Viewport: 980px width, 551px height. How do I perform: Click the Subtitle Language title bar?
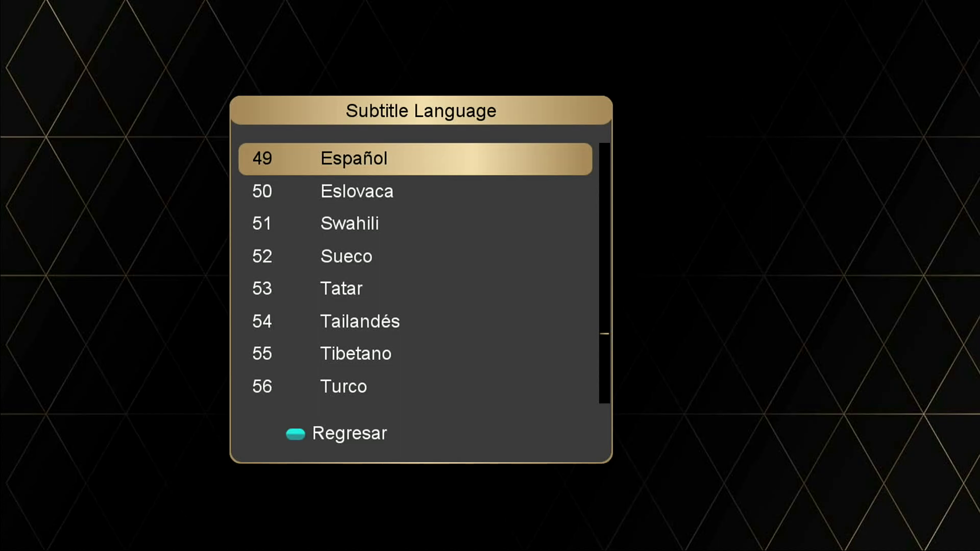(421, 111)
